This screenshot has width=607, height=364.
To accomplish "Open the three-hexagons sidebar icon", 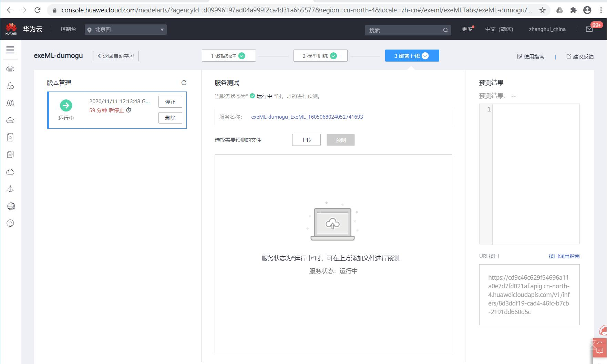I will [10, 86].
